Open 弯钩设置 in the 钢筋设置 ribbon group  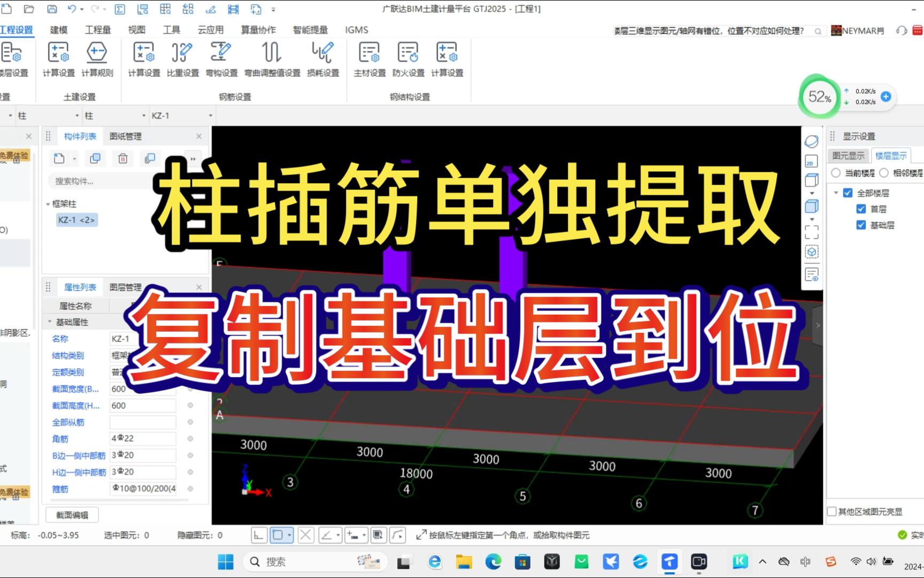(220, 59)
